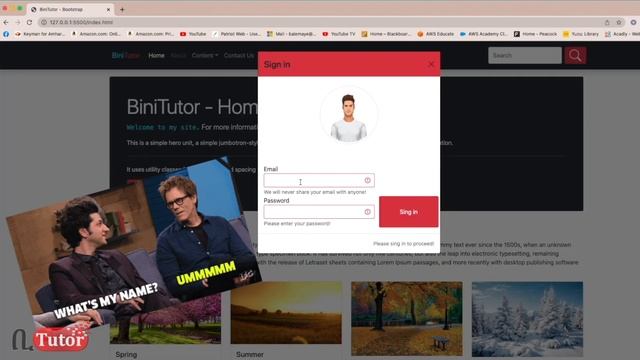Screen dimensions: 640x360
Task: Open the Patriot Web bookmark
Action: point(236,34)
